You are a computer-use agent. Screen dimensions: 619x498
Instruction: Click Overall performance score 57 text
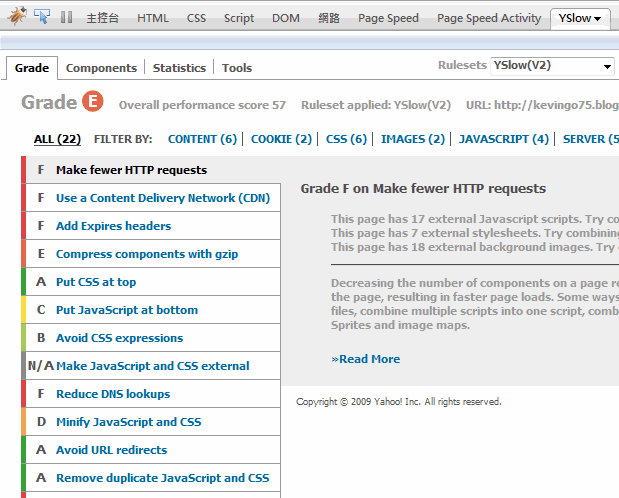(202, 105)
